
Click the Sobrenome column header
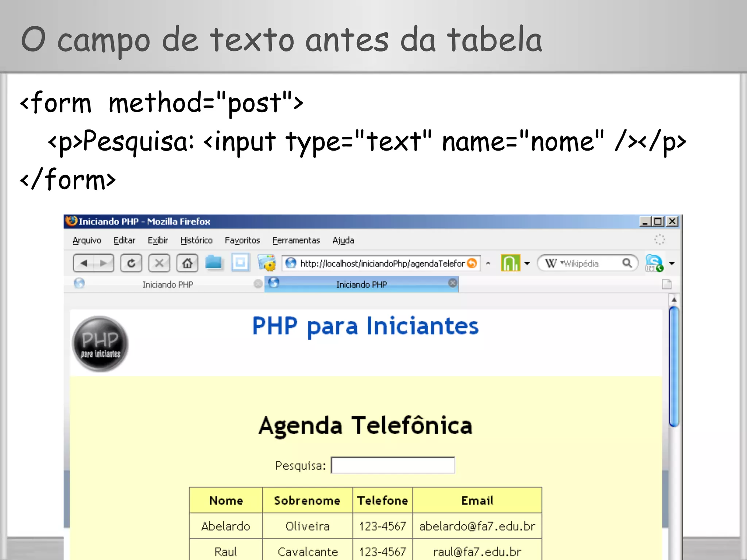pyautogui.click(x=307, y=500)
